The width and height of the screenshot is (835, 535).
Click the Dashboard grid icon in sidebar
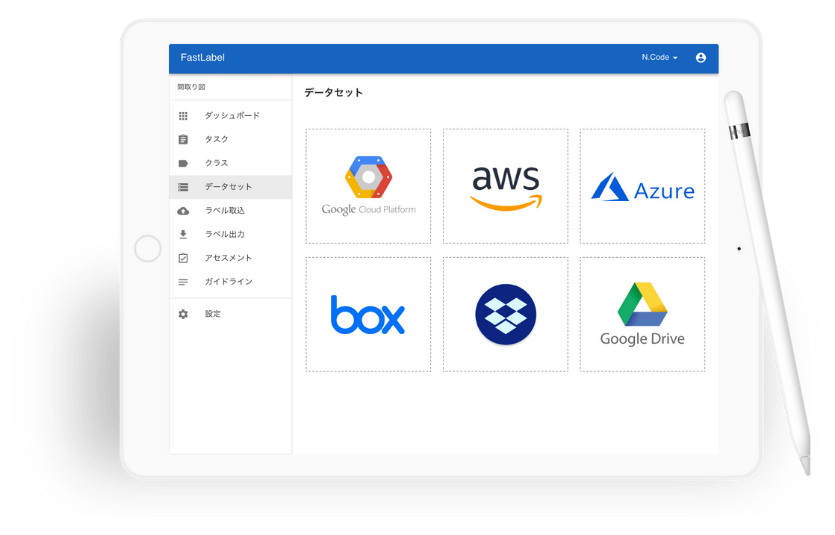[183, 116]
